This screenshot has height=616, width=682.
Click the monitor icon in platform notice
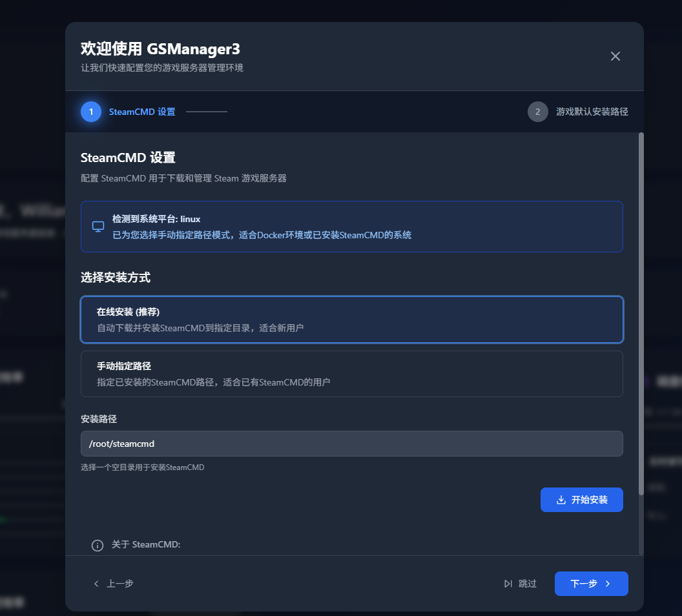point(98,227)
